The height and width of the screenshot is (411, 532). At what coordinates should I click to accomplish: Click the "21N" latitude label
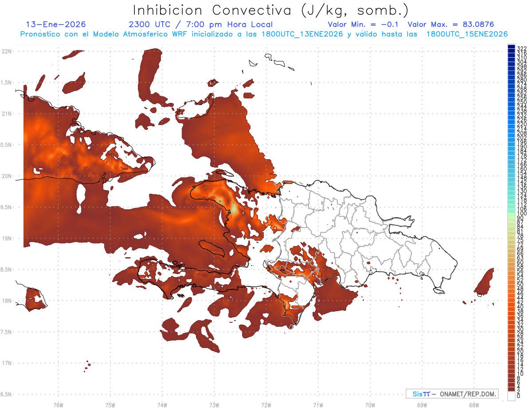point(7,114)
